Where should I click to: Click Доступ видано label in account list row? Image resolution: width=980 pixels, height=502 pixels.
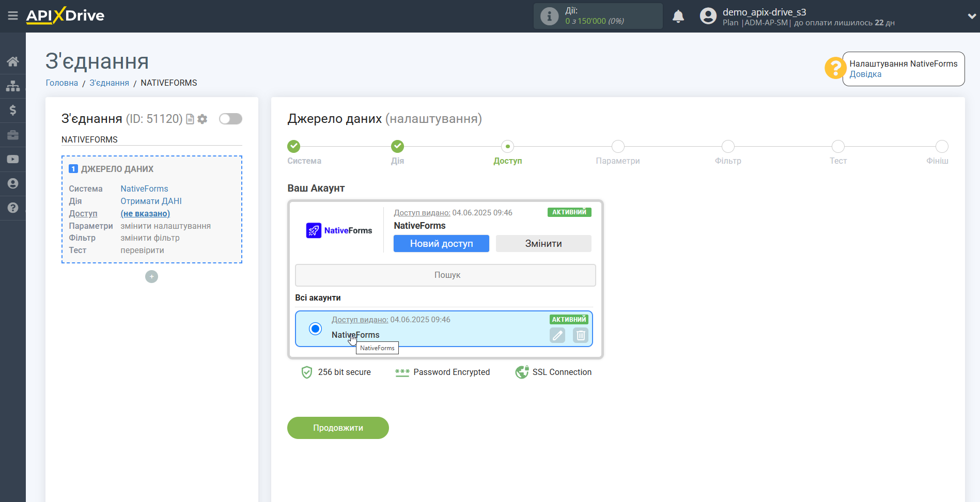tap(360, 320)
